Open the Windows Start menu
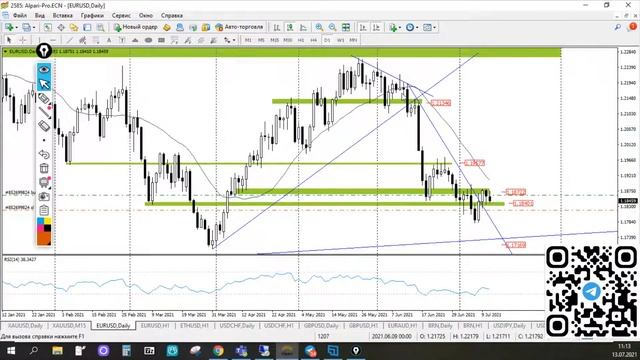 click(x=11, y=350)
